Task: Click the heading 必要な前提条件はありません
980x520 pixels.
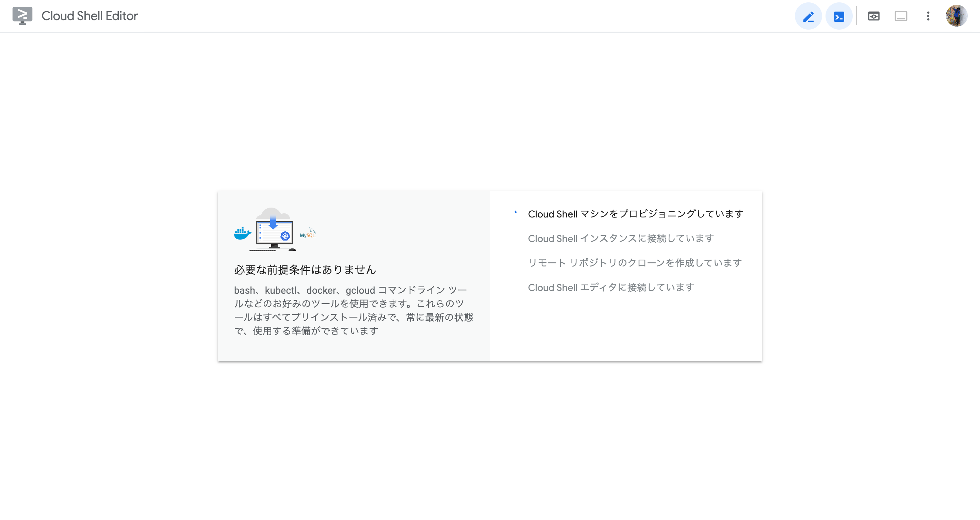Action: click(305, 269)
